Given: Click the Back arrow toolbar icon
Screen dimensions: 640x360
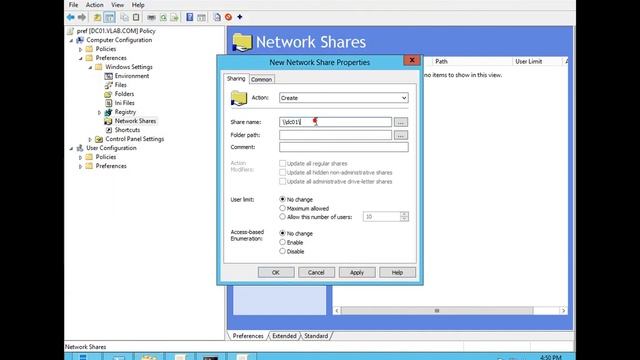Looking at the screenshot, I should [x=71, y=17].
